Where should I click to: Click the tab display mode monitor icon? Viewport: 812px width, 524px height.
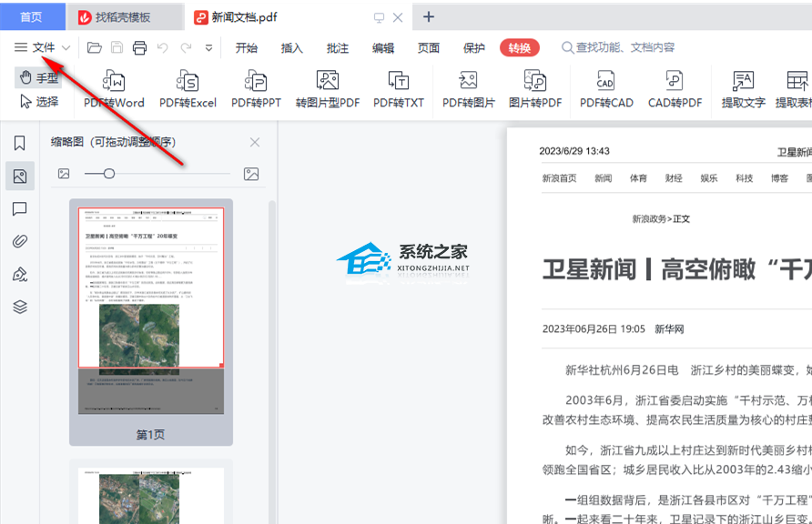[x=379, y=17]
